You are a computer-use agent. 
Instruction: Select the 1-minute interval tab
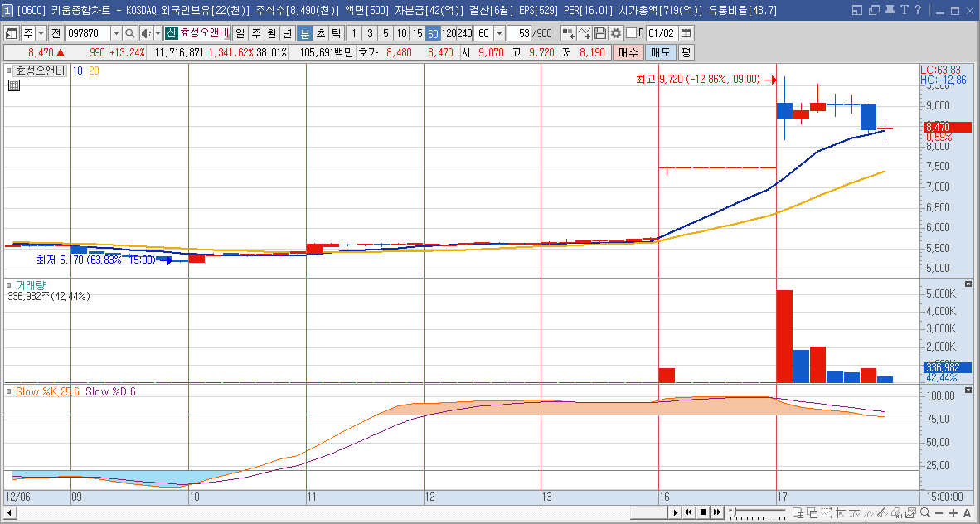[x=354, y=33]
